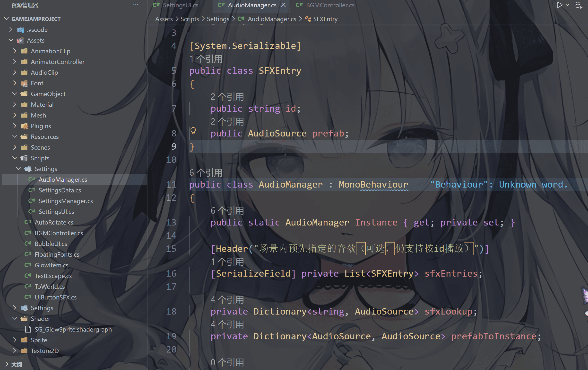
Task: Expand the 大纲 outline section
Action: (x=7, y=364)
